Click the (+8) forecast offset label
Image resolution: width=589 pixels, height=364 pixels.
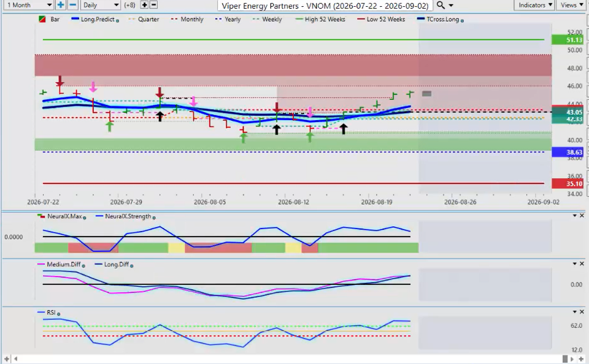129,5
